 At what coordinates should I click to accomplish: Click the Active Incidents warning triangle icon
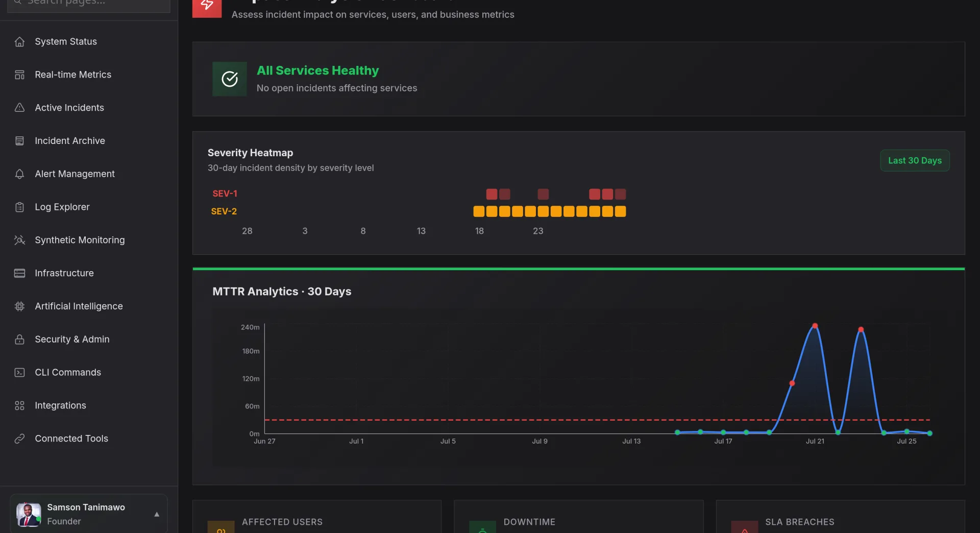coord(19,108)
